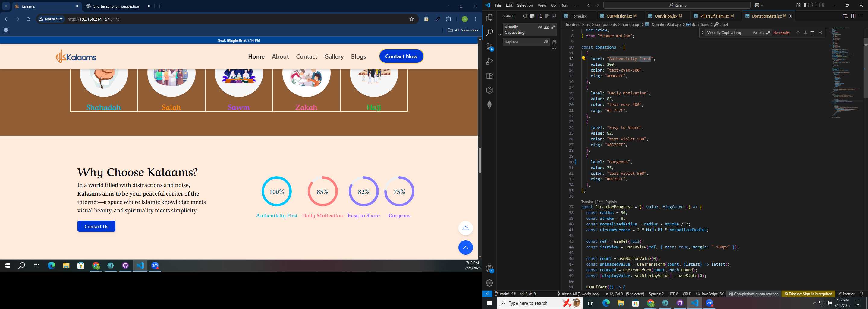Screen dimensions: 868x309
Task: Toggle Preserve Case in Replace field
Action: tap(546, 42)
